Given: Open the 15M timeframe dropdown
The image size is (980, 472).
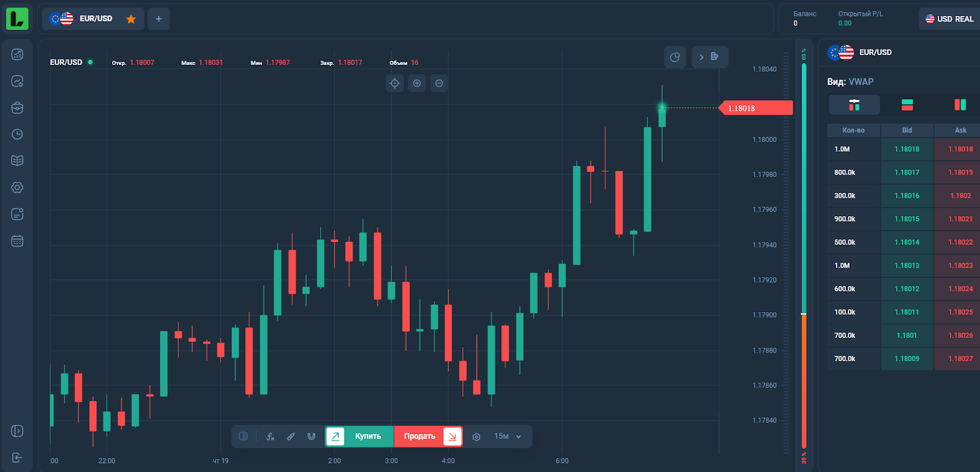Looking at the screenshot, I should coord(506,436).
